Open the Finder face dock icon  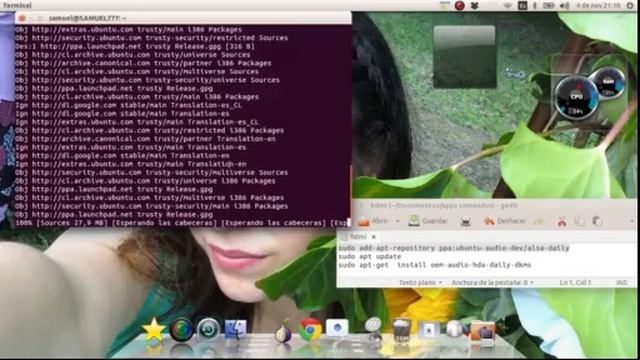coord(236,330)
